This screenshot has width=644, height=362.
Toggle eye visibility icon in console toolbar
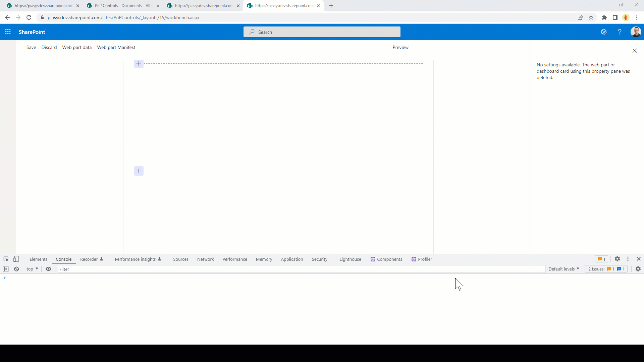(48, 269)
